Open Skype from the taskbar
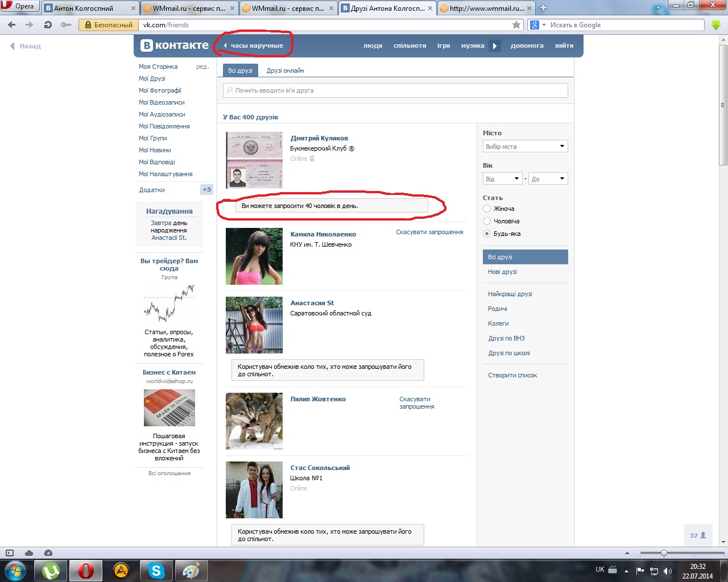Viewport: 728px width, 582px height. click(156, 570)
